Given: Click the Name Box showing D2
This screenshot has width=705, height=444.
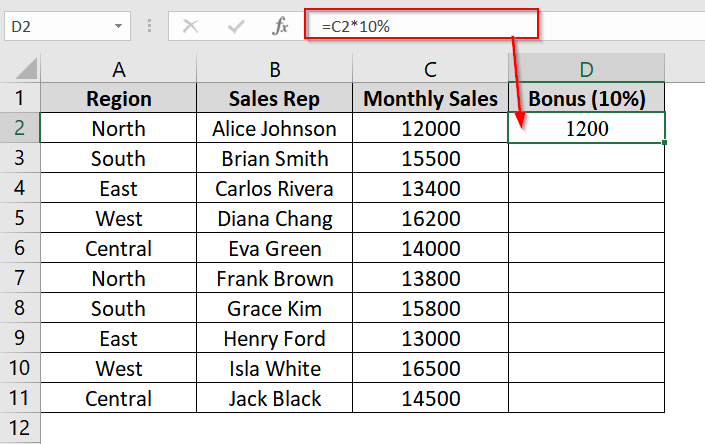Looking at the screenshot, I should pos(67,26).
